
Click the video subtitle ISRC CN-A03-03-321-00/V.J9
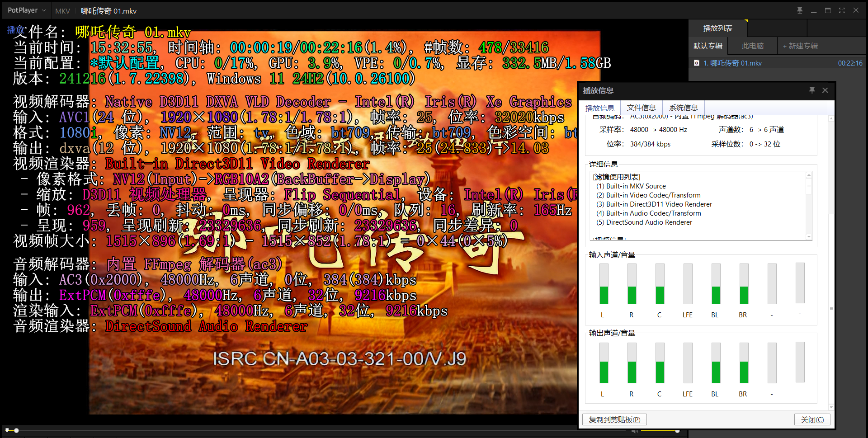coord(340,359)
